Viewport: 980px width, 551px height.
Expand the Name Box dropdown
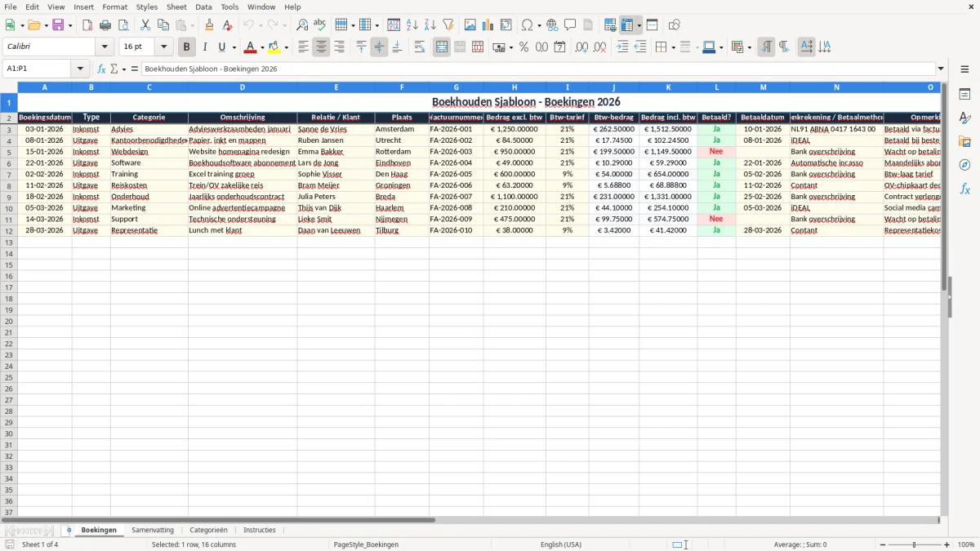point(81,69)
